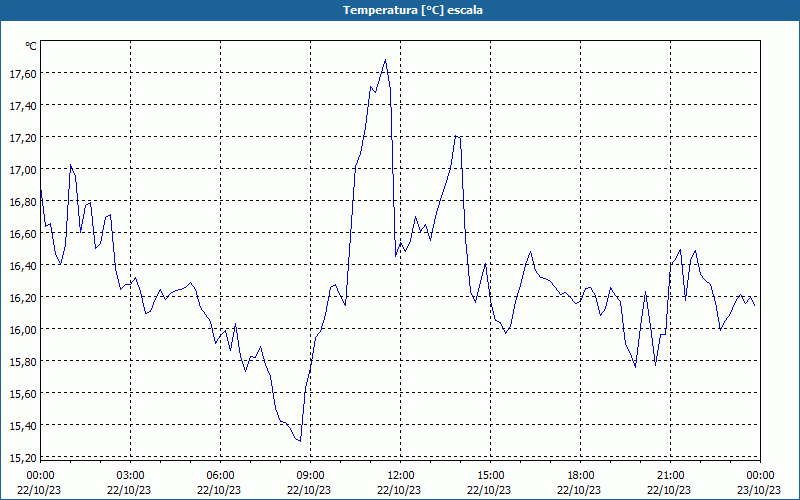Click the 'Temperatura [°C] escala' title

pos(413,10)
